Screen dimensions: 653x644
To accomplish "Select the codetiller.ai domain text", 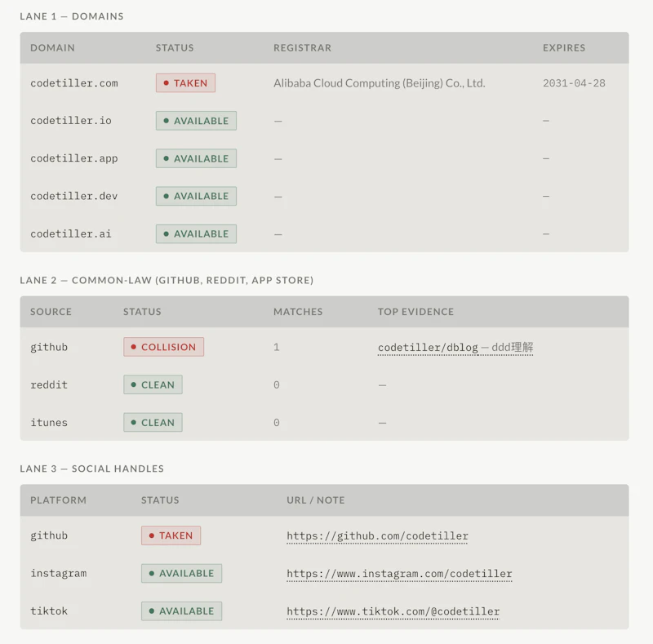I will 71,233.
